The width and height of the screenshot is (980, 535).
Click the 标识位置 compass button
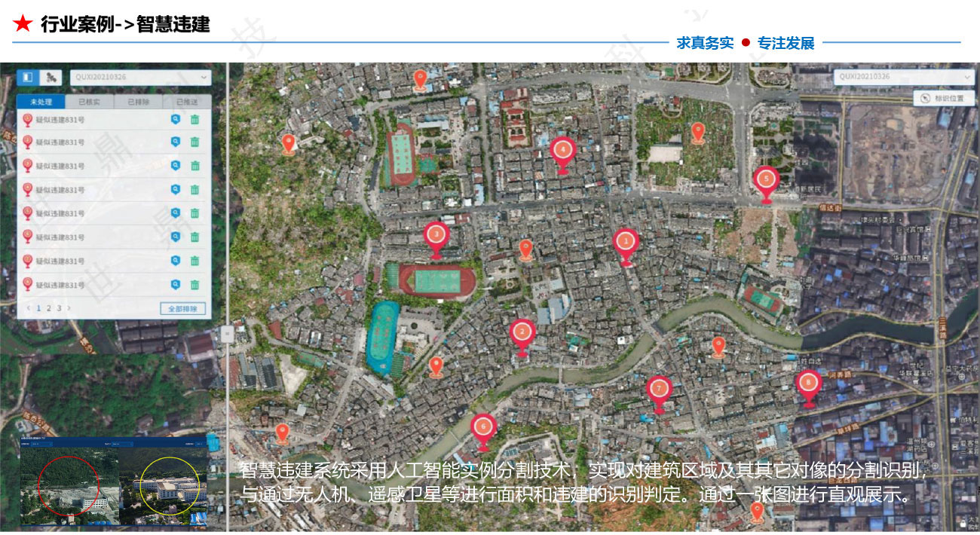tap(943, 98)
